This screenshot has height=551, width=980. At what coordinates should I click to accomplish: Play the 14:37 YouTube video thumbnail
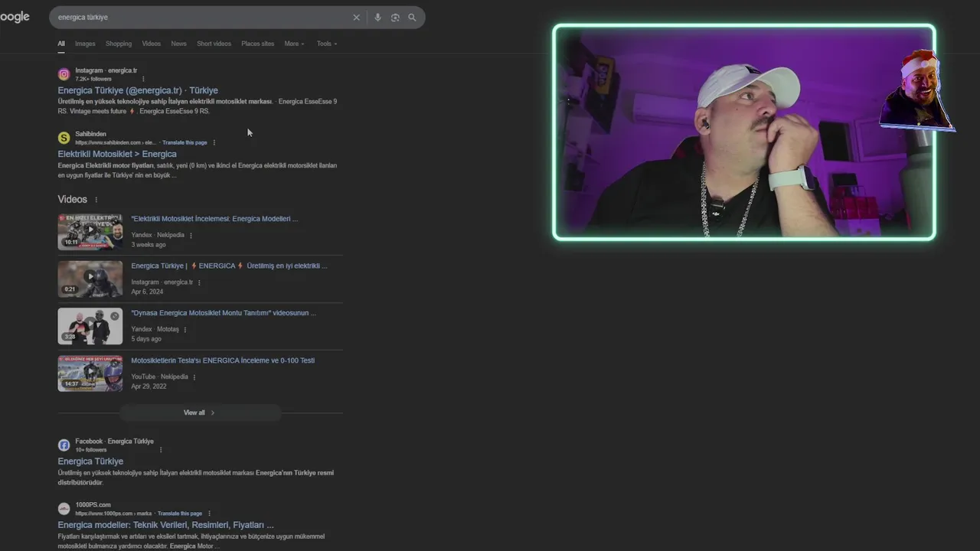[x=90, y=373]
